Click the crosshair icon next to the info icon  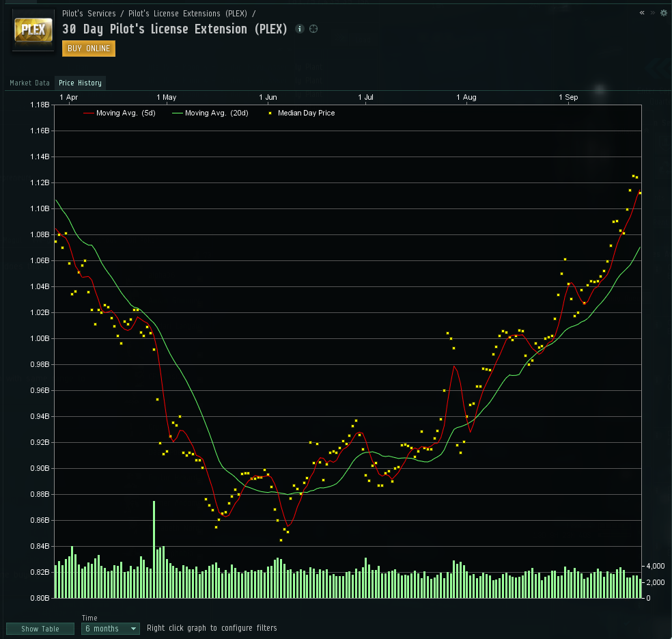(x=313, y=29)
